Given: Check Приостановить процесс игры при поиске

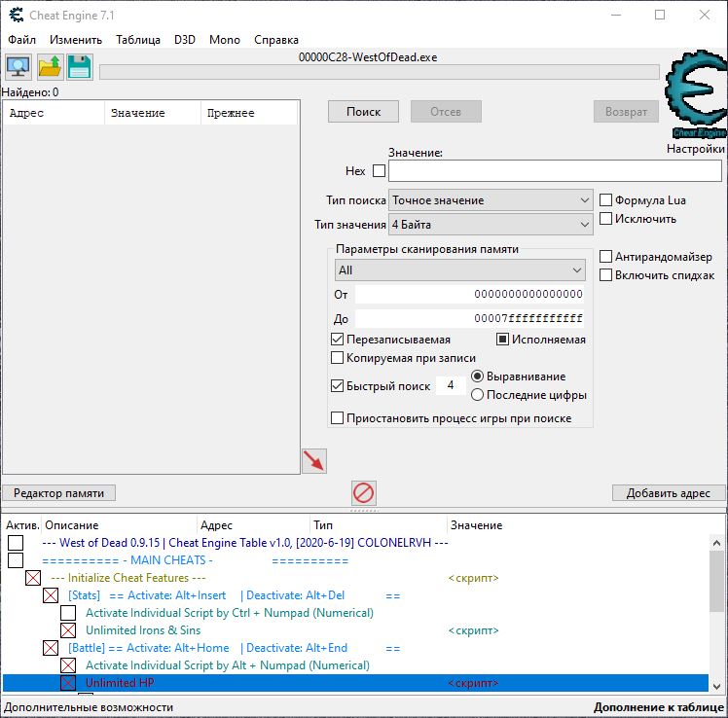Looking at the screenshot, I should coord(337,418).
